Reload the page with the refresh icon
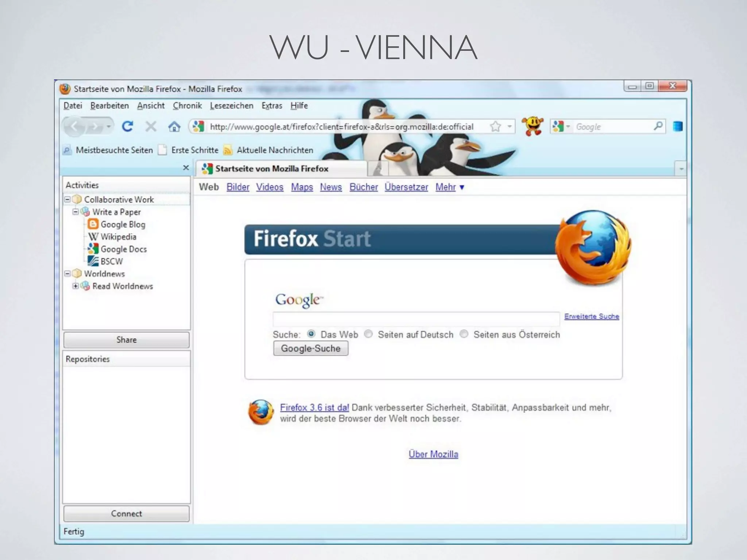The height and width of the screenshot is (560, 747). (x=127, y=127)
